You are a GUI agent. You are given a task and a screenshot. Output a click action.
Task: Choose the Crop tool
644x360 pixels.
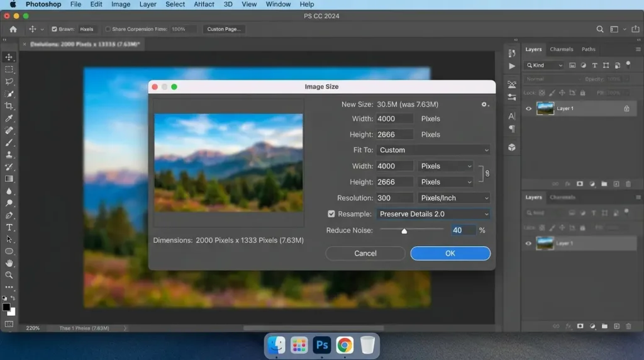pyautogui.click(x=9, y=106)
